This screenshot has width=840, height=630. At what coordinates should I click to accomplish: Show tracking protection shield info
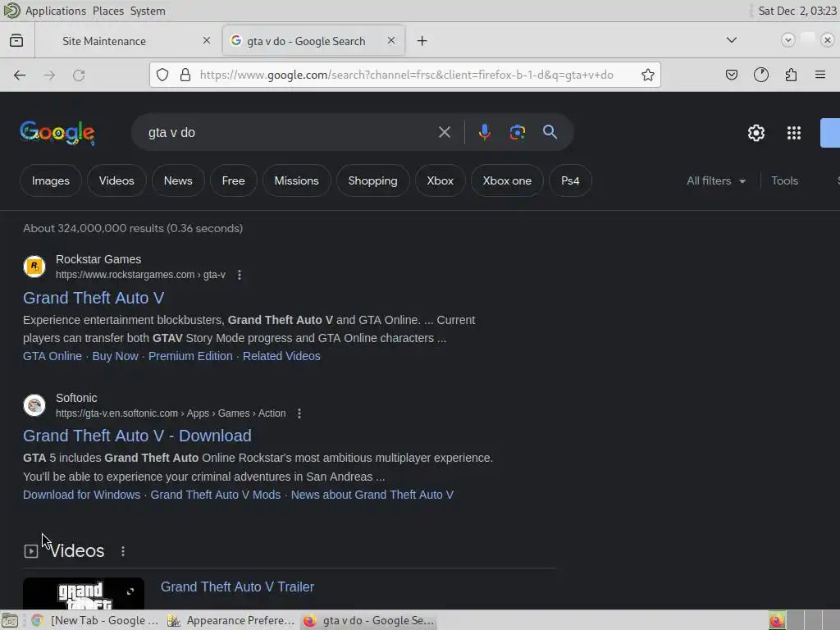coord(162,75)
